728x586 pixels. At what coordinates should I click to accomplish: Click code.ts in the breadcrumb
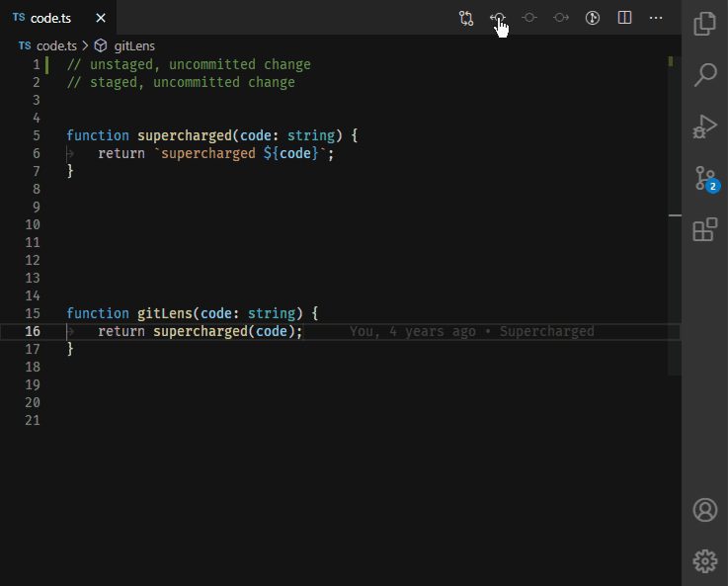coord(56,46)
